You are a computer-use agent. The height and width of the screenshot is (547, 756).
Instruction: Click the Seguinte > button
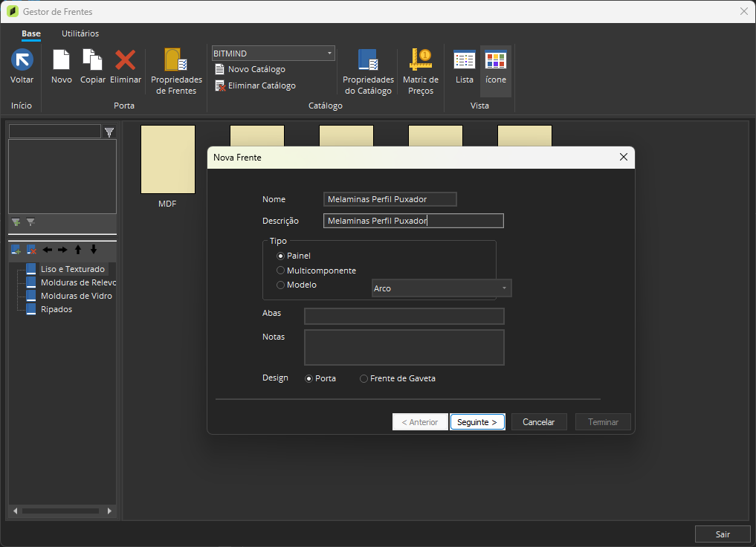click(x=477, y=422)
